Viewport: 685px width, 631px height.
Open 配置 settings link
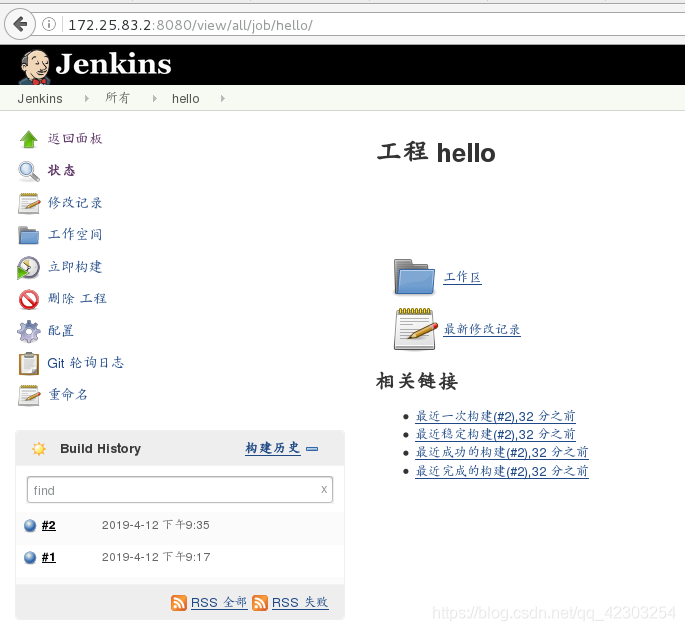(x=61, y=331)
